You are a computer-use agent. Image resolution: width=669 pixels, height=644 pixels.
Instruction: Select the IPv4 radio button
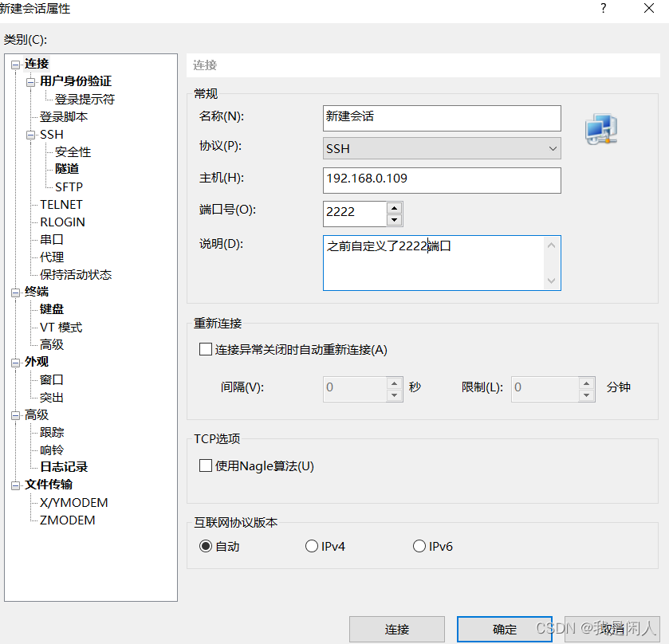311,546
